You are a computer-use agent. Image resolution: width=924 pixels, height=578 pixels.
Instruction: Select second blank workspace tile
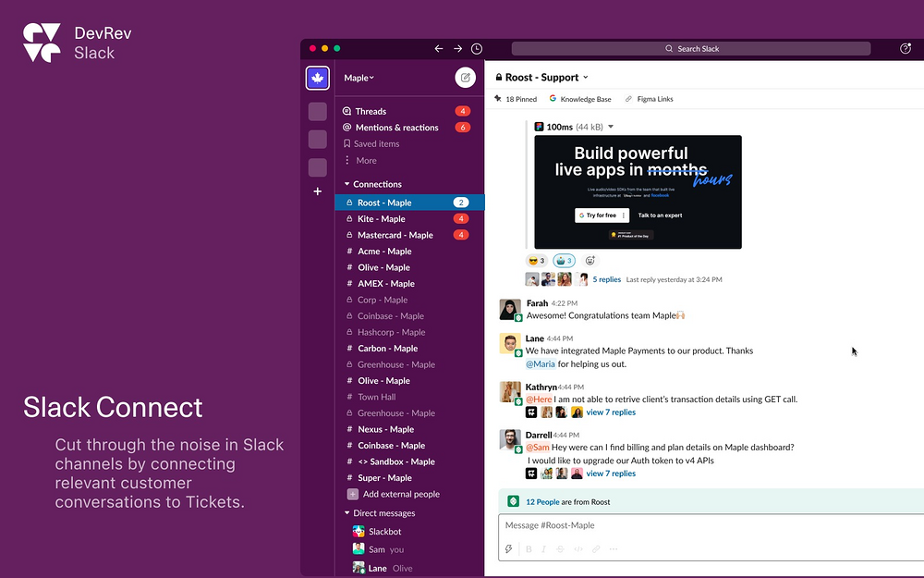318,140
